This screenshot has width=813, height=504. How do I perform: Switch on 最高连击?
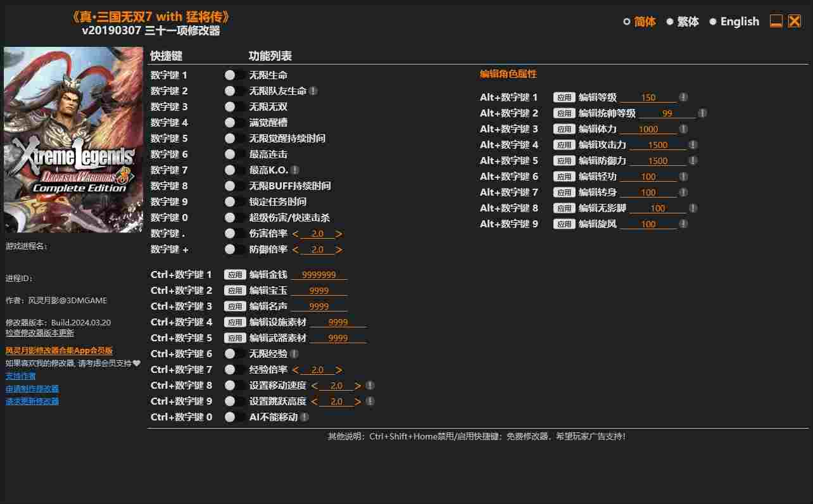(235, 154)
